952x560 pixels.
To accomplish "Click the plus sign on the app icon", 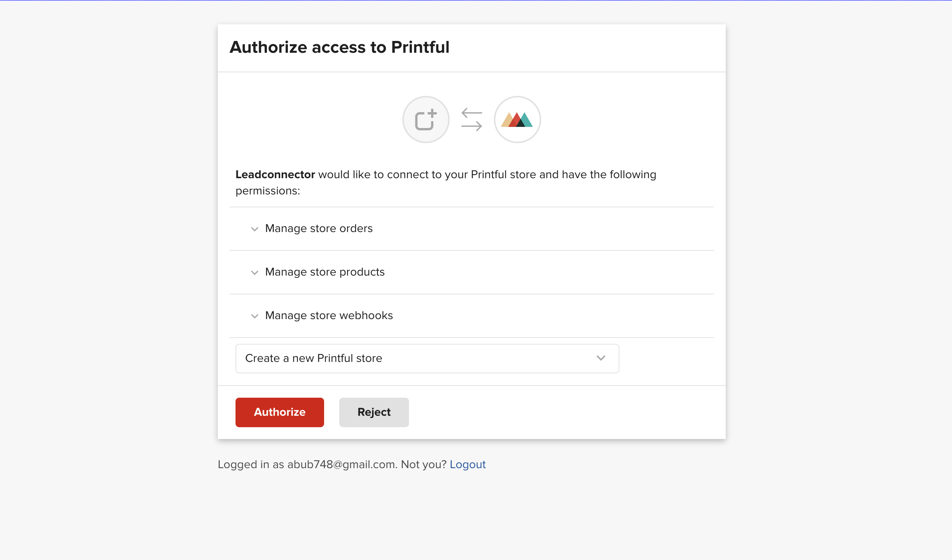I will 432,113.
